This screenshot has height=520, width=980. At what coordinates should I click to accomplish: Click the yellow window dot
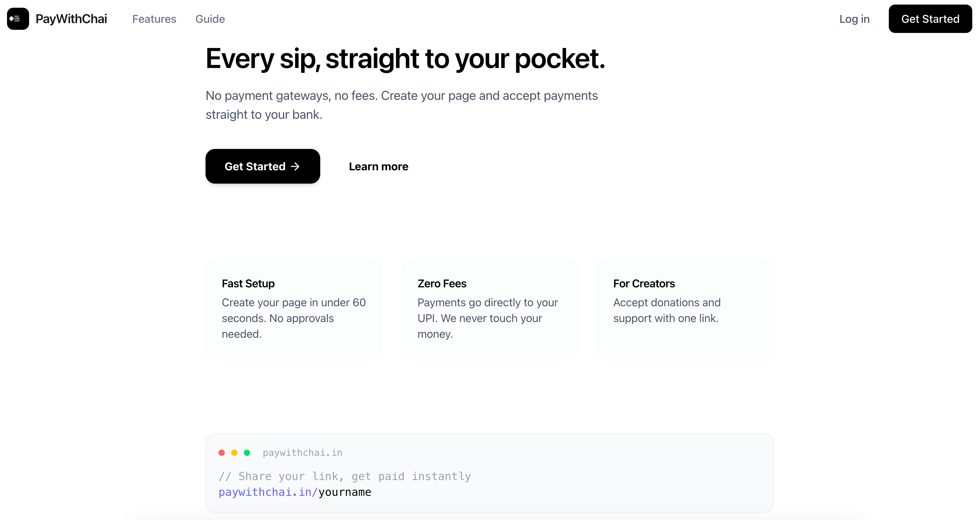click(234, 453)
